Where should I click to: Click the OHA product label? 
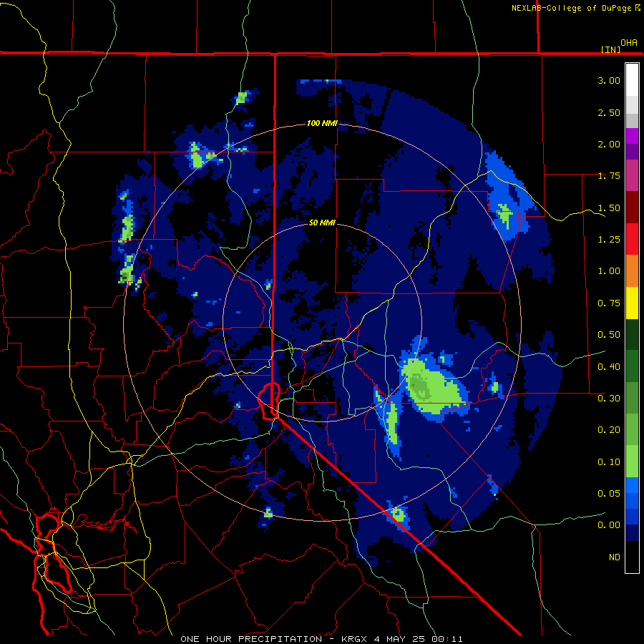point(629,43)
